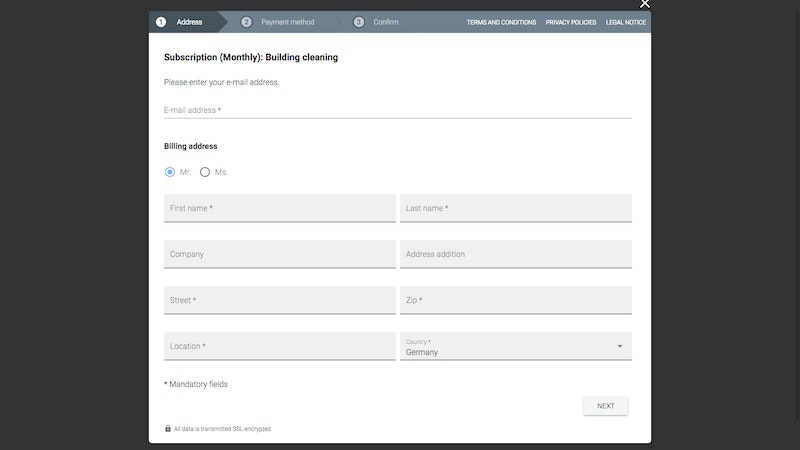
Task: Click the Zip input field
Action: [x=516, y=300]
